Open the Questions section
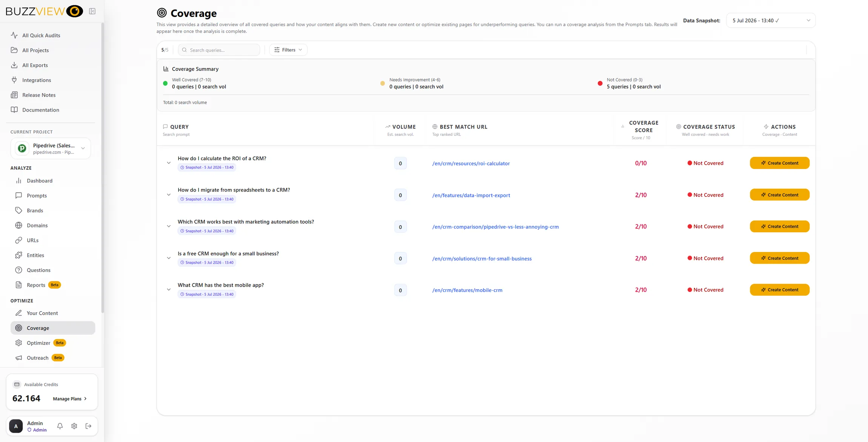This screenshot has width=868, height=442. pyautogui.click(x=53, y=270)
